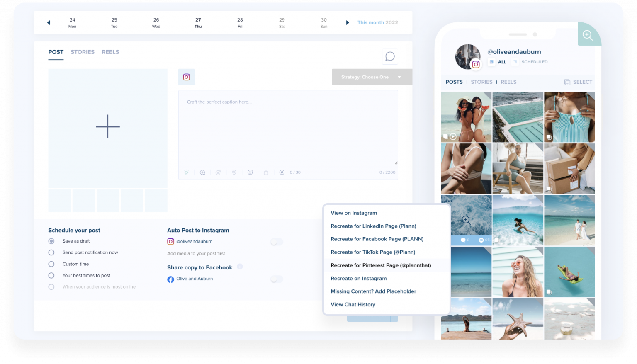637x364 pixels.
Task: Enable Share copy to Facebook toggle
Action: [277, 279]
